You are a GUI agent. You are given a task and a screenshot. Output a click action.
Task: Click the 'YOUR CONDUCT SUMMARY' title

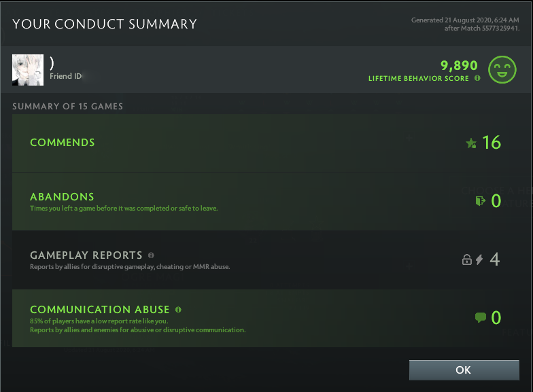(x=105, y=24)
